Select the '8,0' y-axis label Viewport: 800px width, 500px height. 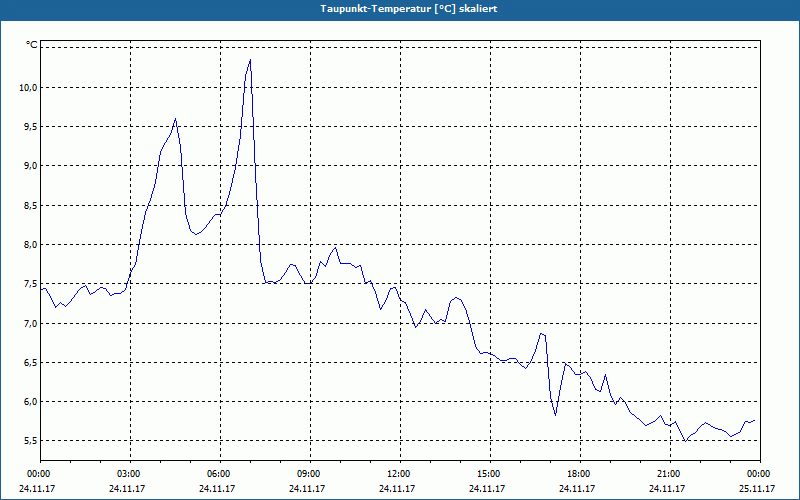click(x=31, y=245)
